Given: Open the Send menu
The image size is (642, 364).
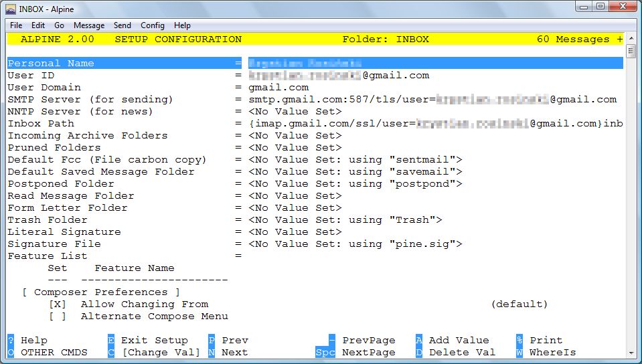Looking at the screenshot, I should tap(122, 25).
